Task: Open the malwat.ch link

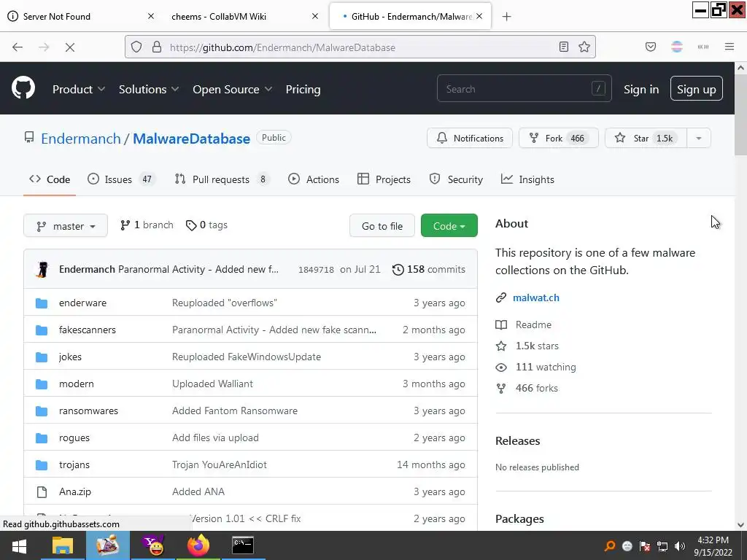Action: (x=536, y=297)
